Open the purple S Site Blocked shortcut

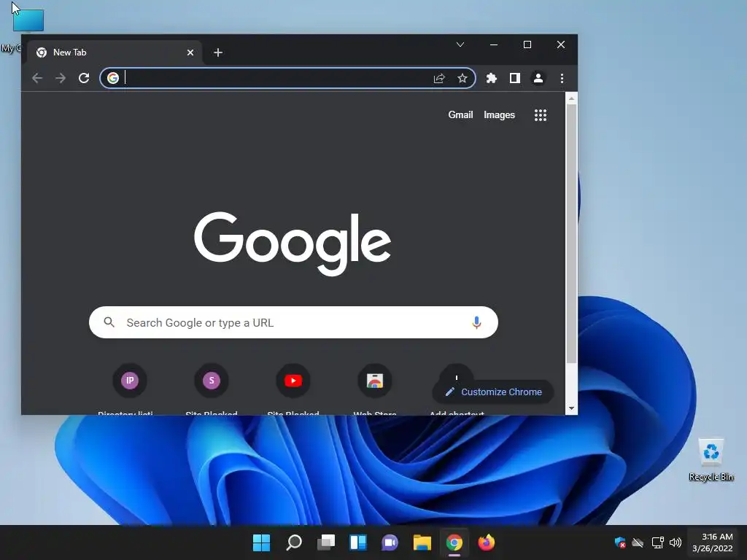(211, 381)
